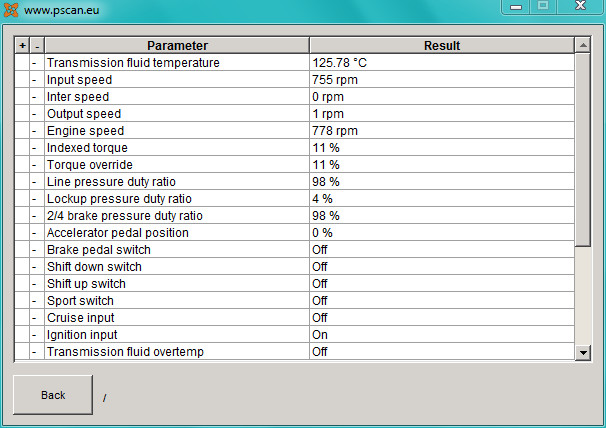Image resolution: width=606 pixels, height=428 pixels.
Task: Click the plus header to select all parameters
Action: click(x=22, y=46)
